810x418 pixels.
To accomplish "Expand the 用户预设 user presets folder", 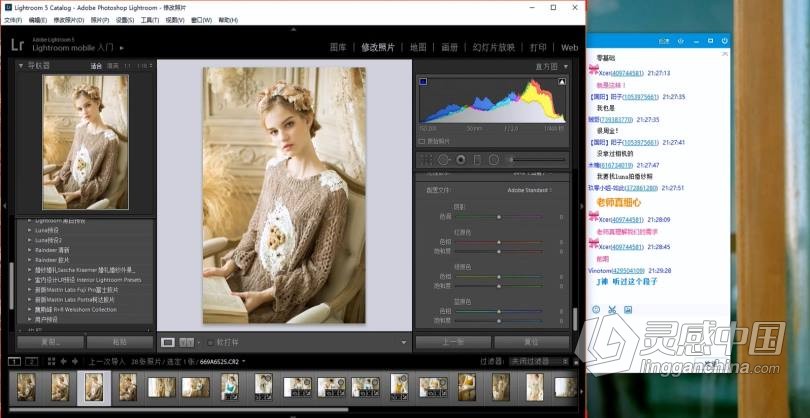I will coord(29,319).
